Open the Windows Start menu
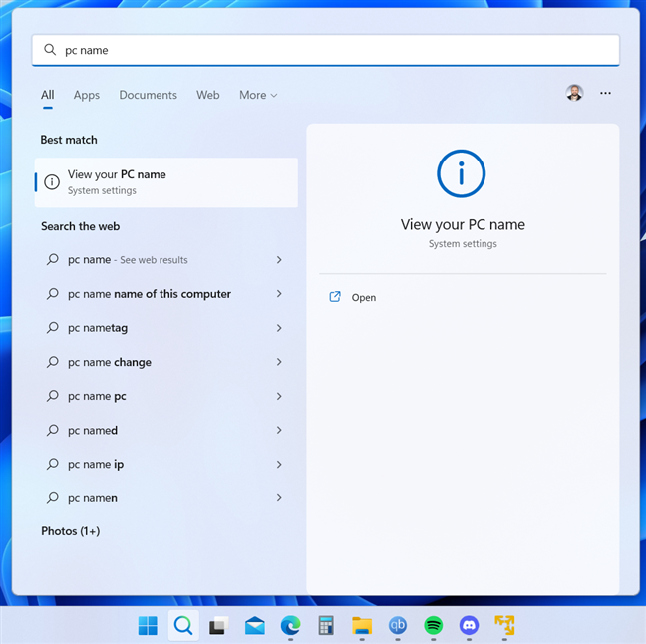This screenshot has width=646, height=644. (x=148, y=625)
